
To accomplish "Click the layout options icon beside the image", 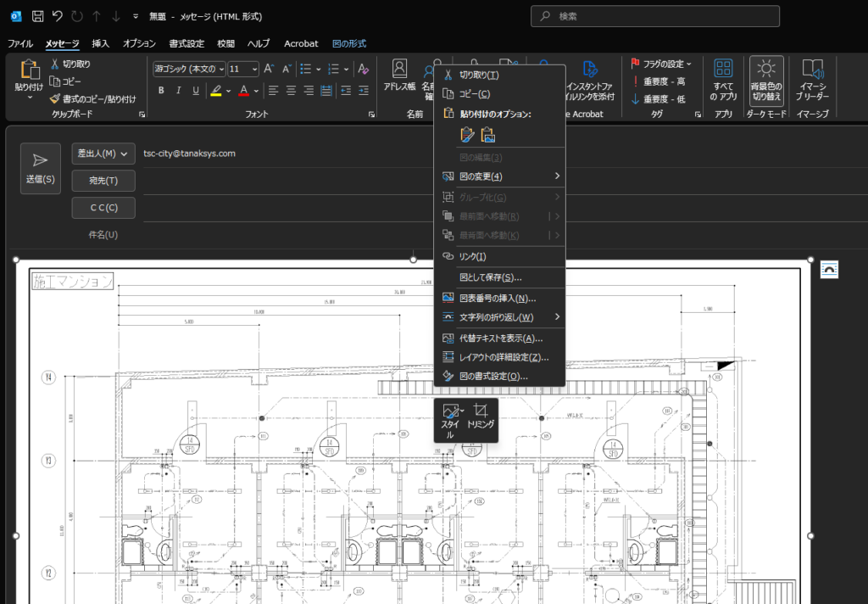I will coord(830,269).
